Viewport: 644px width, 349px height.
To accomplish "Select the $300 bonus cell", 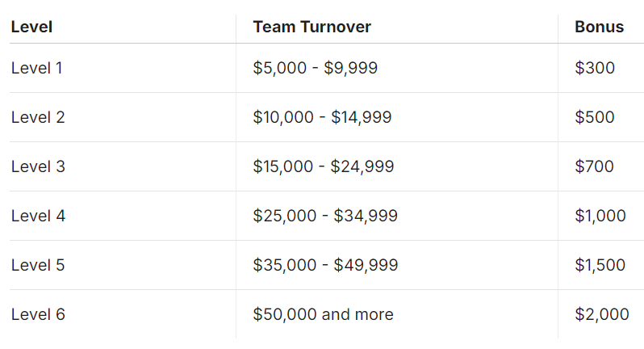I will pos(595,68).
